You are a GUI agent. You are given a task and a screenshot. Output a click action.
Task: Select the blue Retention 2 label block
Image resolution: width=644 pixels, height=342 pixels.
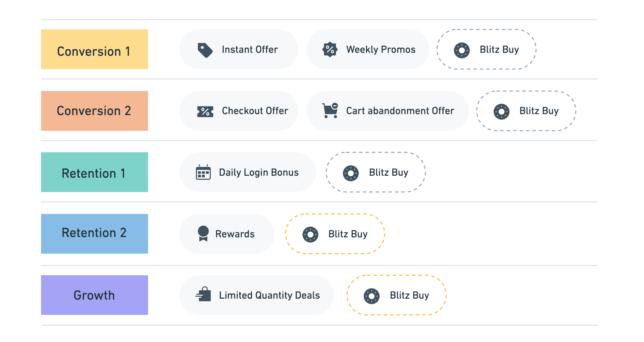tap(94, 234)
